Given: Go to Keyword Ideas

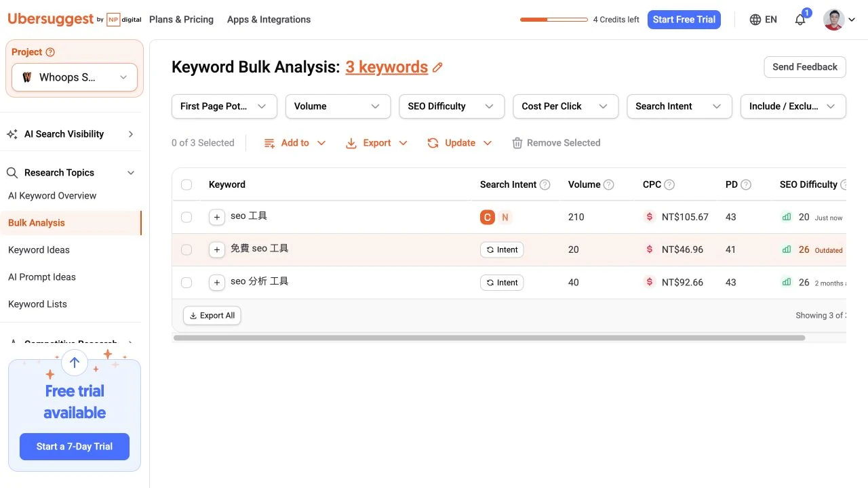Looking at the screenshot, I should 39,250.
